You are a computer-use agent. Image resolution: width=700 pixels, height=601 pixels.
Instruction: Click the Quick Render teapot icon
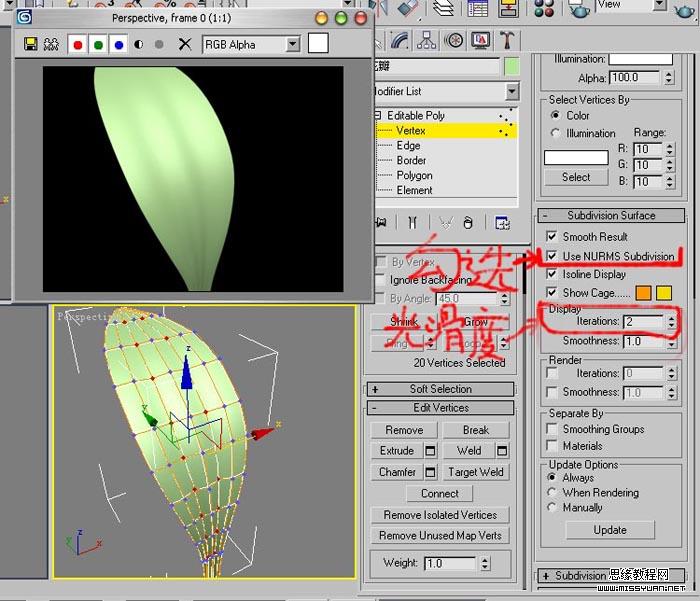tap(684, 10)
